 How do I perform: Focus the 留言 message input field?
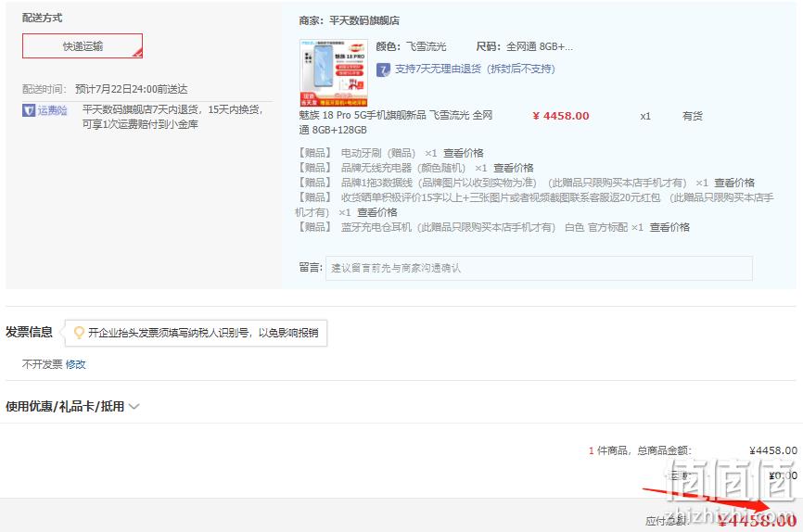pos(539,268)
